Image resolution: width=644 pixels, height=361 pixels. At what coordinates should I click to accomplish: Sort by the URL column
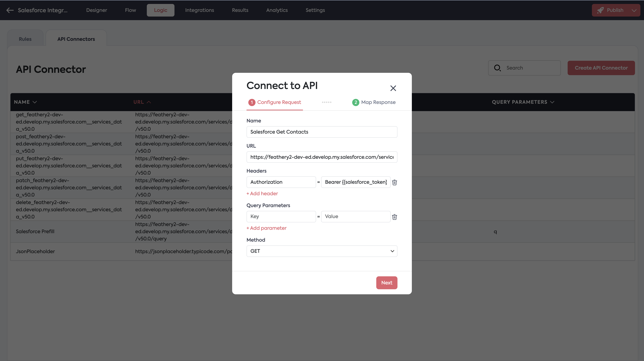pyautogui.click(x=142, y=102)
